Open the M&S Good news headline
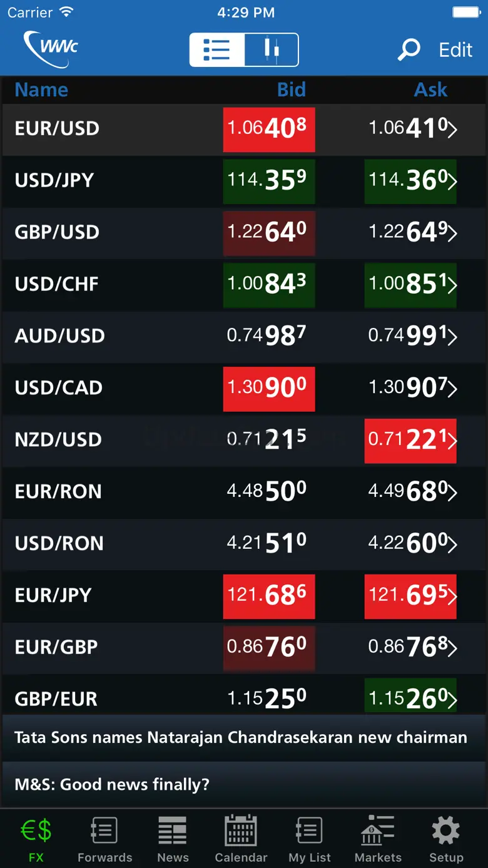Screen dimensions: 488x868 coord(112,784)
